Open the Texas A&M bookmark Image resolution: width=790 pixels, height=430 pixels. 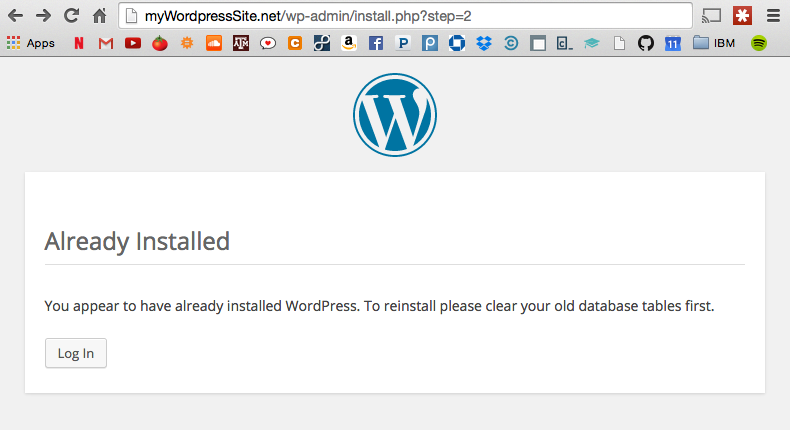(x=241, y=43)
